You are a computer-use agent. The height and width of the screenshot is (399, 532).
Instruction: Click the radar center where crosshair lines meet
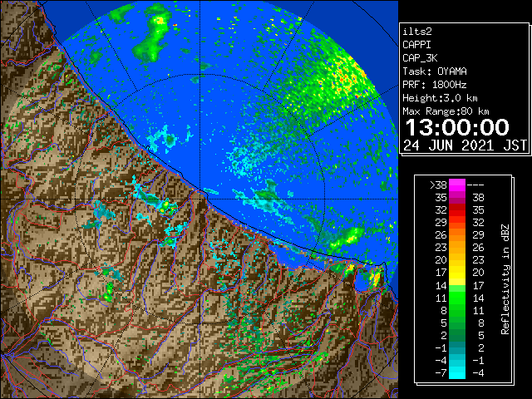click(x=199, y=199)
